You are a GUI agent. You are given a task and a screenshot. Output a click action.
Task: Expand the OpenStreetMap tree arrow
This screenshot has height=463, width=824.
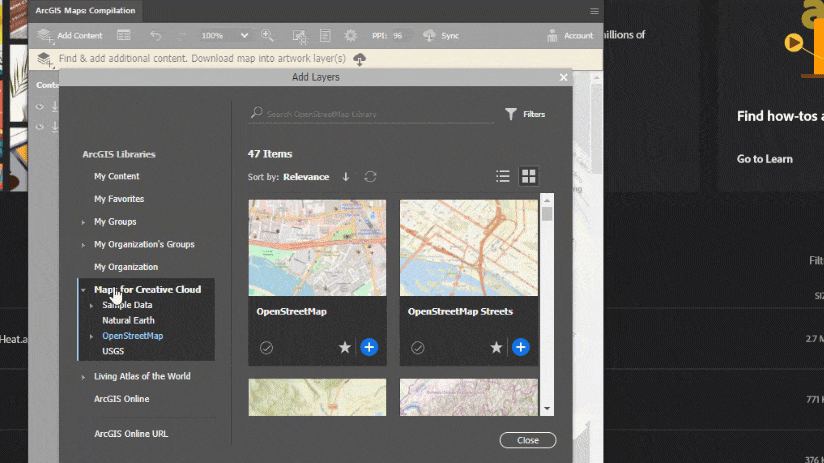tap(91, 336)
